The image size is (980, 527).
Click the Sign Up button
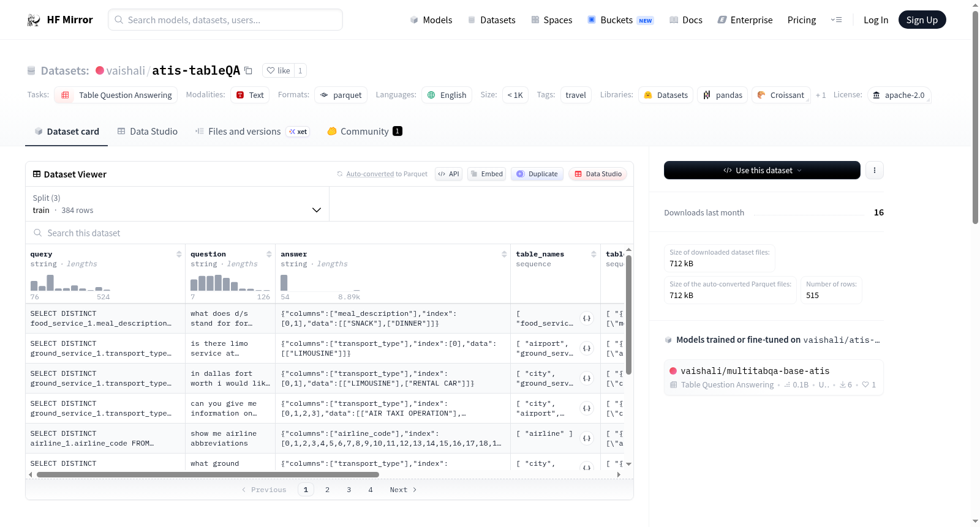922,20
